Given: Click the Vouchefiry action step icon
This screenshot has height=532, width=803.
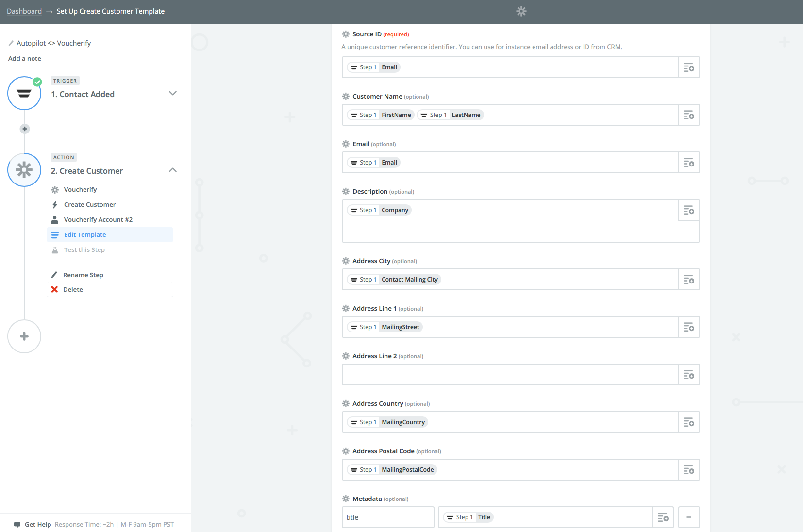Looking at the screenshot, I should click(24, 170).
